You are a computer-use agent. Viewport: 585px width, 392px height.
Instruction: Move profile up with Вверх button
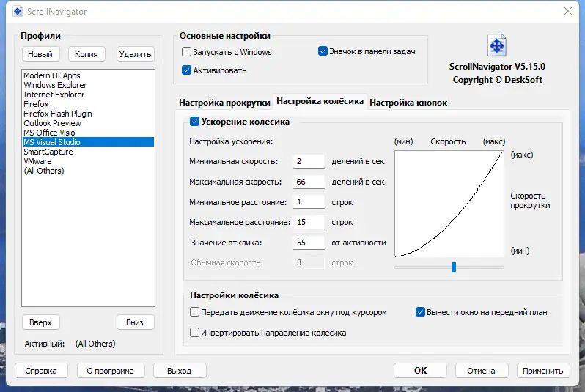40,322
